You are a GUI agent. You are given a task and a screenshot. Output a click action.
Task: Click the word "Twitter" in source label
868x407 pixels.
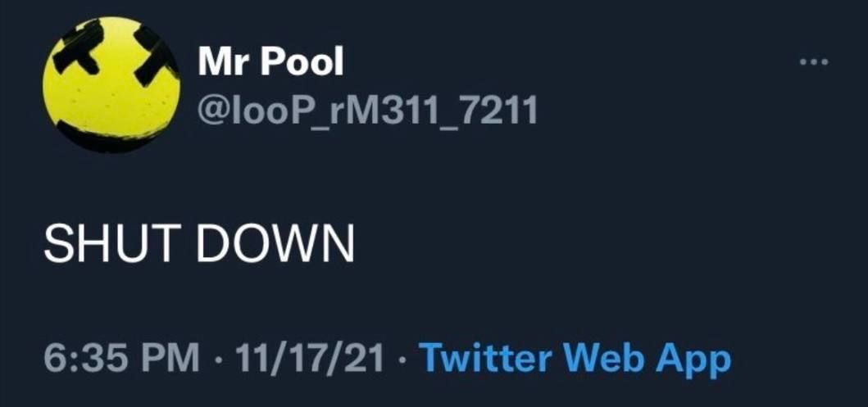click(487, 357)
